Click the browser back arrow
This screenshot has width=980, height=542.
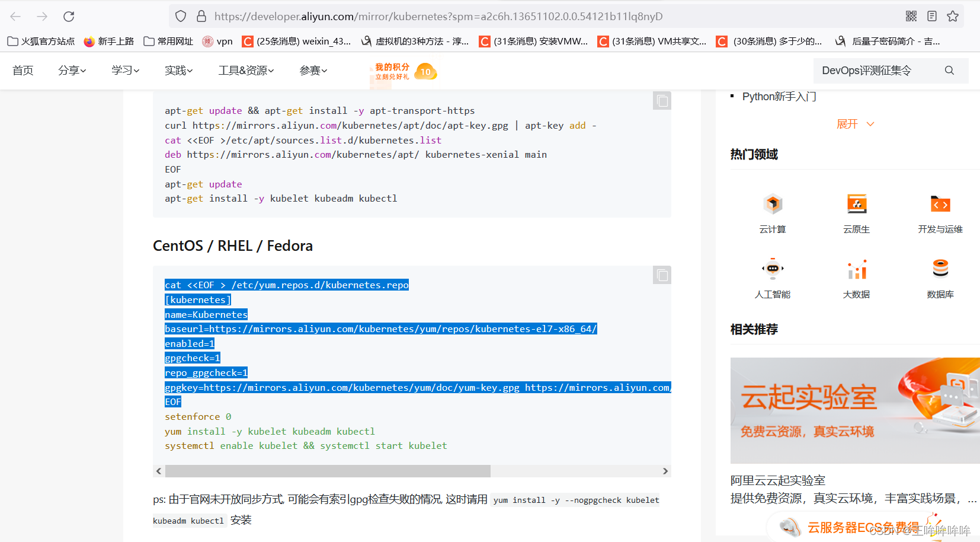tap(15, 16)
